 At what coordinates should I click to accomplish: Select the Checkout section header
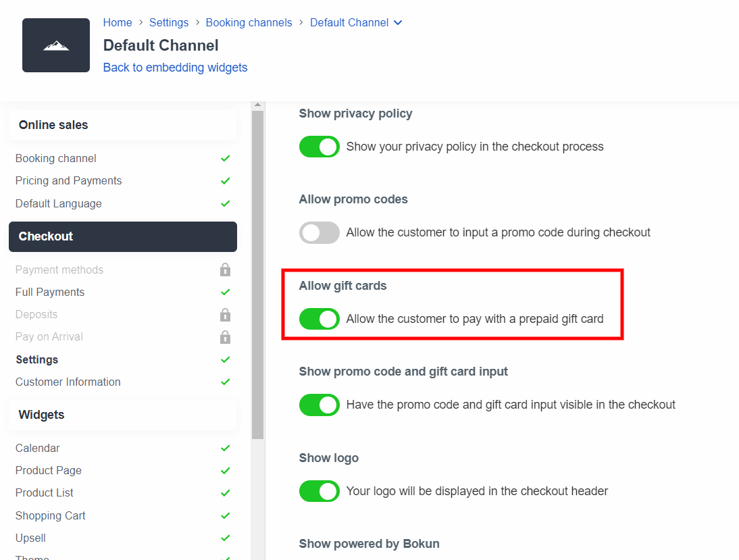(x=123, y=236)
